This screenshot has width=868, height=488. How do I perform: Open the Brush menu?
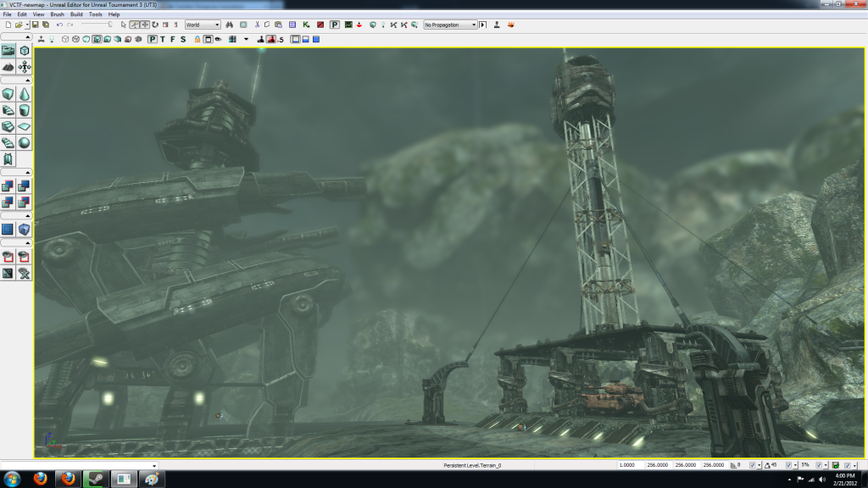[x=57, y=14]
